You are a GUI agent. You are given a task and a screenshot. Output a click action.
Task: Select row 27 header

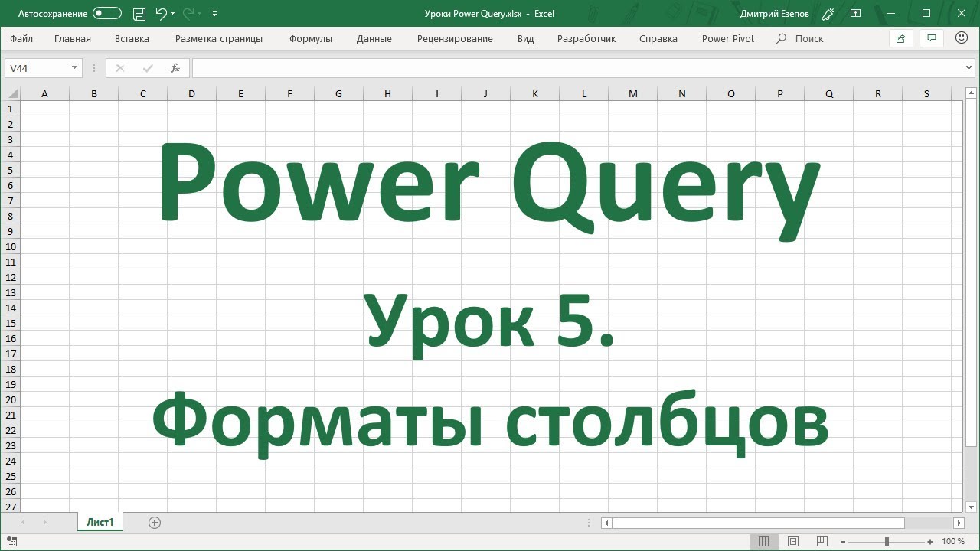pos(11,507)
